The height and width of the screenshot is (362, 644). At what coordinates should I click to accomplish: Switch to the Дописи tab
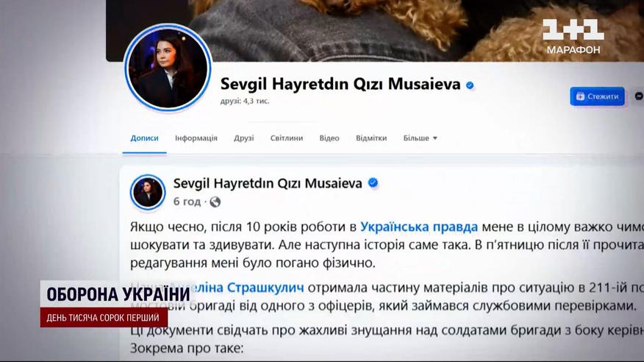coord(144,138)
